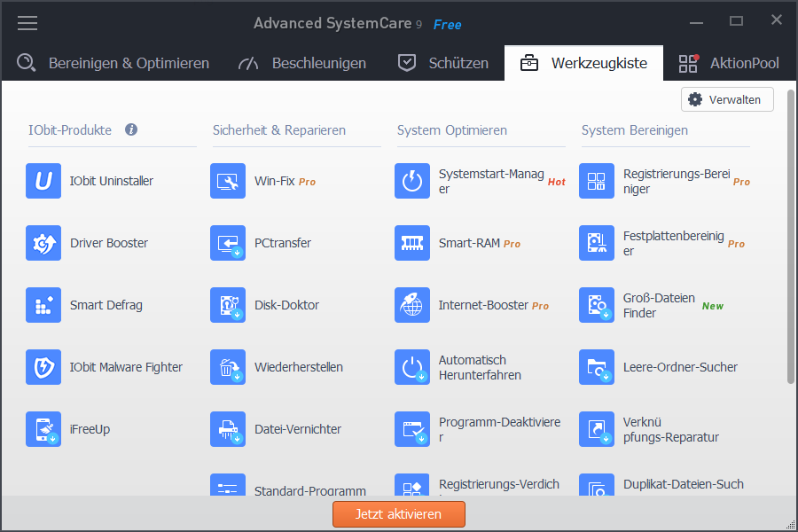Screen dimensions: 798x532
Task: Click the vertical scrollbar thumb
Action: 790,237
